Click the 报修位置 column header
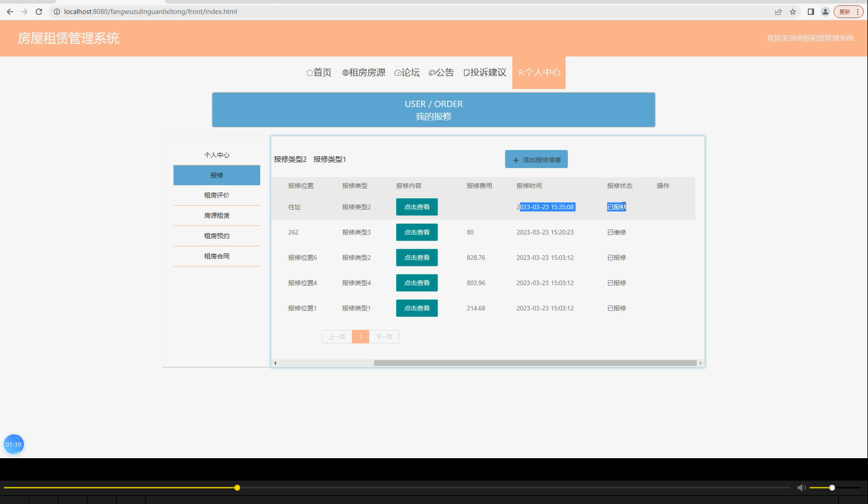Image resolution: width=868 pixels, height=504 pixels. (301, 186)
